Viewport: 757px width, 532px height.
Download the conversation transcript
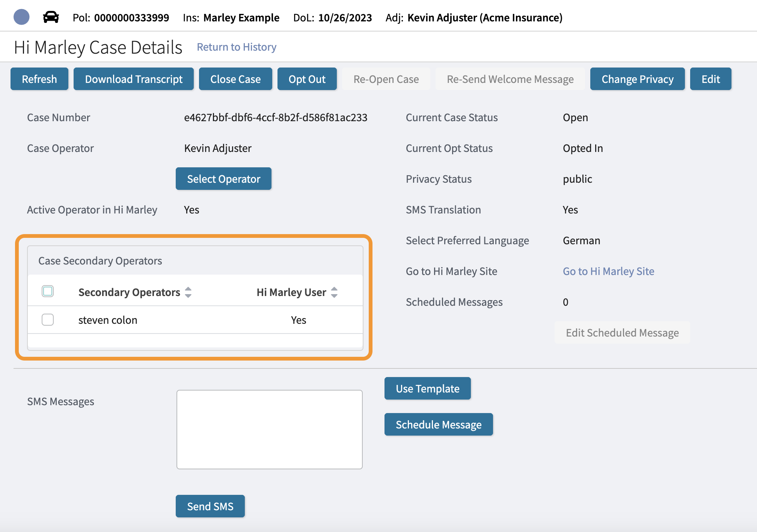[134, 79]
